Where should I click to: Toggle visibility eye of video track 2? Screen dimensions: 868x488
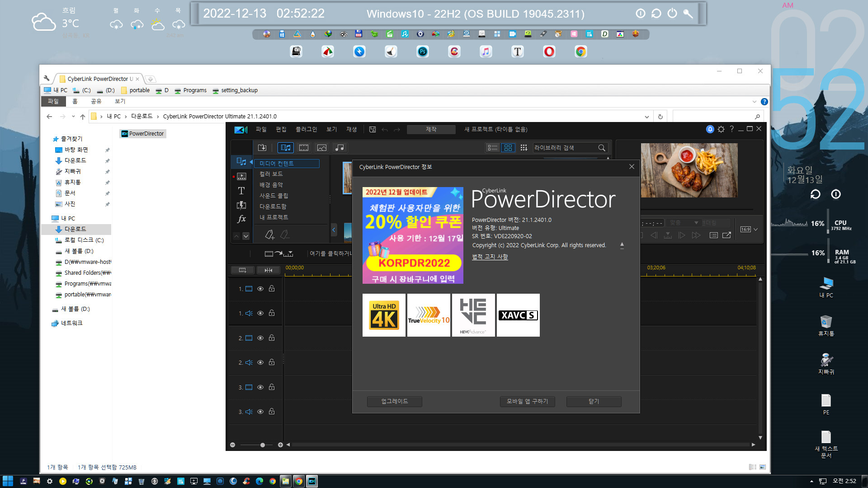(x=260, y=338)
